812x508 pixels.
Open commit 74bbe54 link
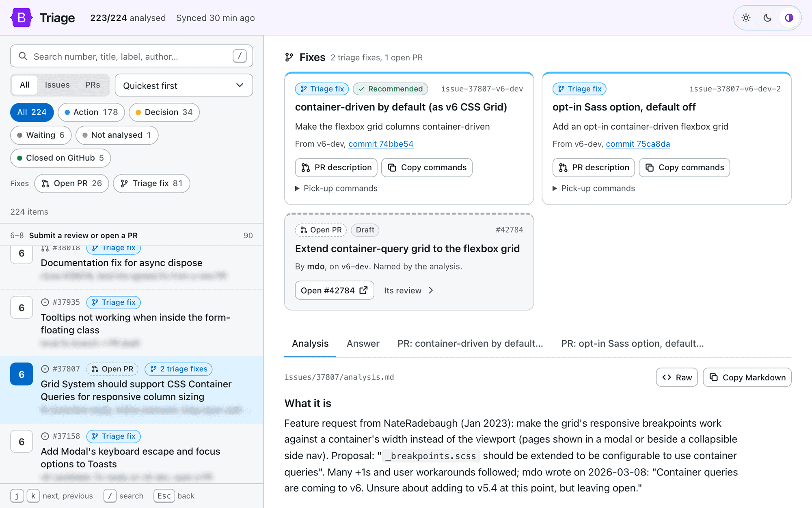(381, 144)
